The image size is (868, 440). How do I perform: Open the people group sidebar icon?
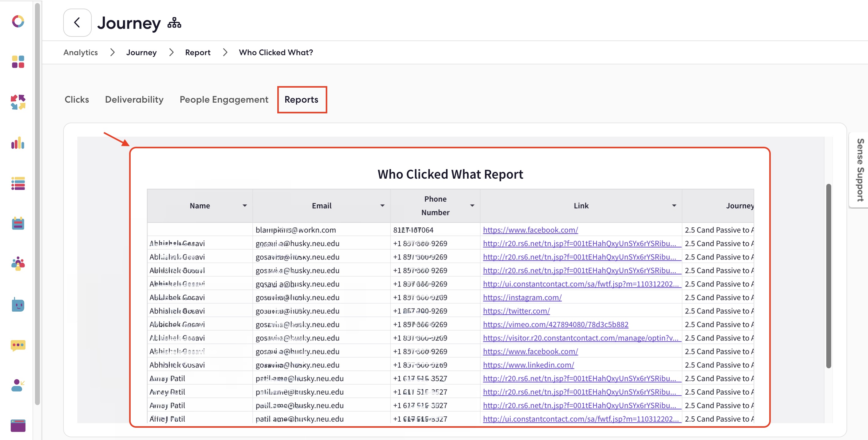pos(18,264)
